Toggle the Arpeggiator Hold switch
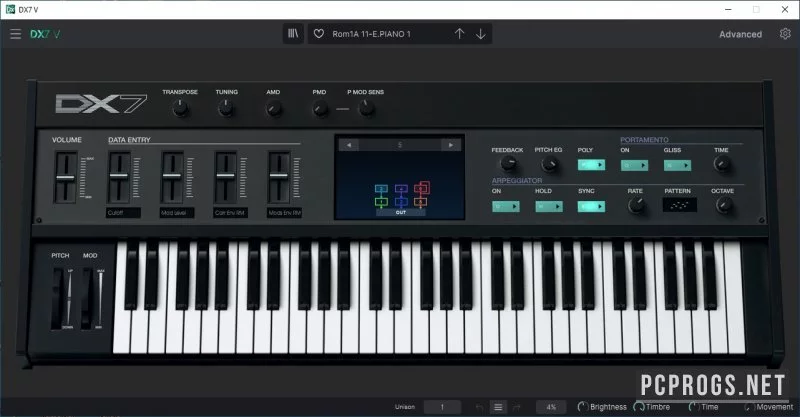The image size is (800, 417). coord(548,206)
